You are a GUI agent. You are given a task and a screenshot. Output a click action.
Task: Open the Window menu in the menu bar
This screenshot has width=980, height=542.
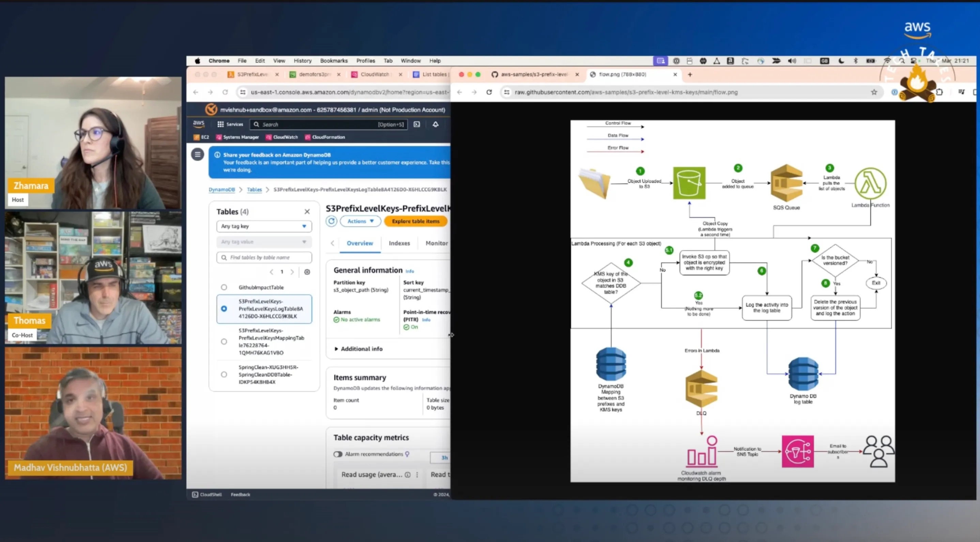tap(411, 61)
